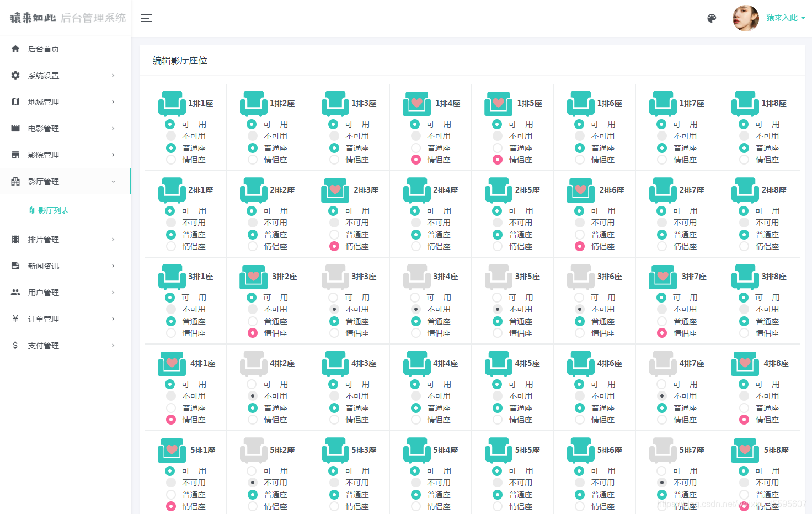Set 1排4座 as 普通座
Image resolution: width=812 pixels, height=514 pixels.
[x=416, y=148]
